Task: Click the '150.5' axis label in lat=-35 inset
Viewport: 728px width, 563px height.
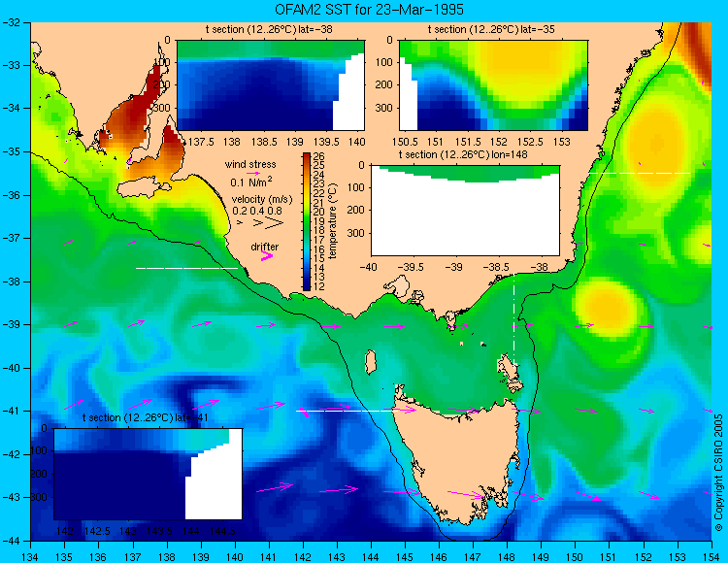Action: click(405, 142)
